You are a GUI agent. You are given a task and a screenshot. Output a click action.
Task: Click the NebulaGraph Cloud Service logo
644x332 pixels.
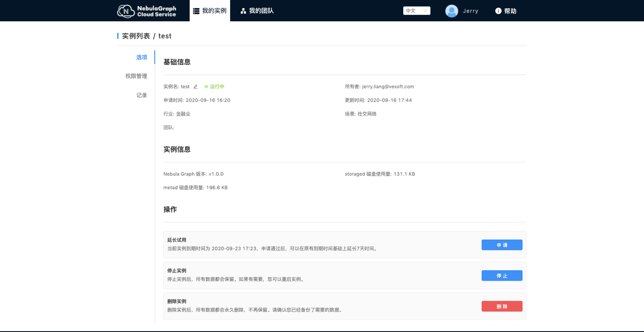tap(147, 11)
